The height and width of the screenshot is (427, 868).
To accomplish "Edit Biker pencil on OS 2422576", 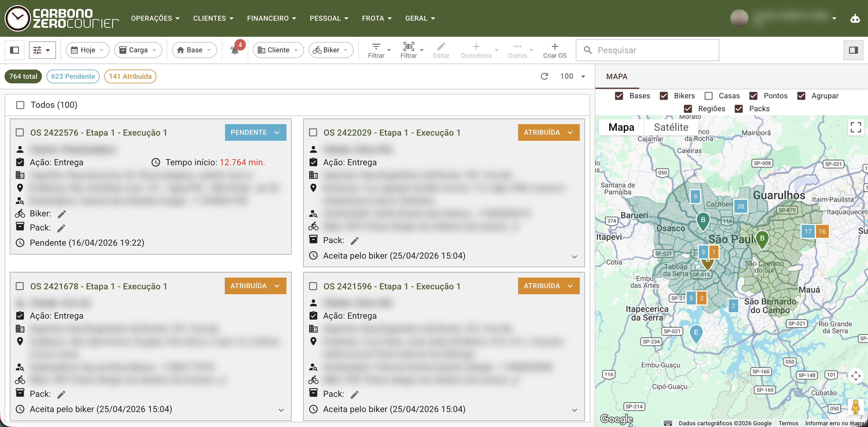I will pyautogui.click(x=62, y=214).
